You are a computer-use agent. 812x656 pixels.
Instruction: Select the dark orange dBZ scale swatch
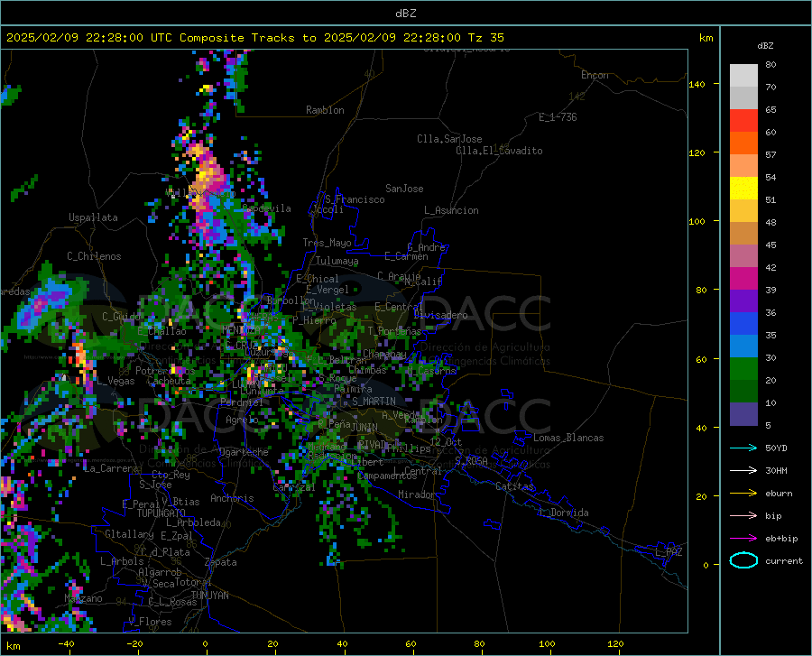743,143
